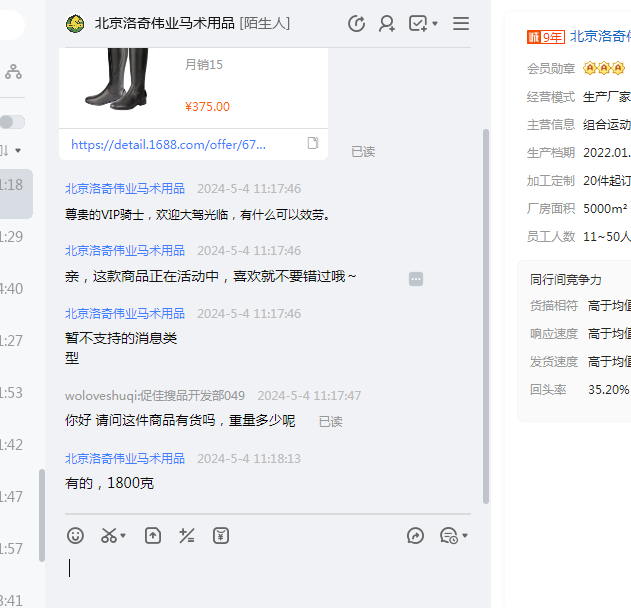Image resolution: width=631 pixels, height=608 pixels.
Task: Toggle the gray switch in left sidebar
Action: 12,122
